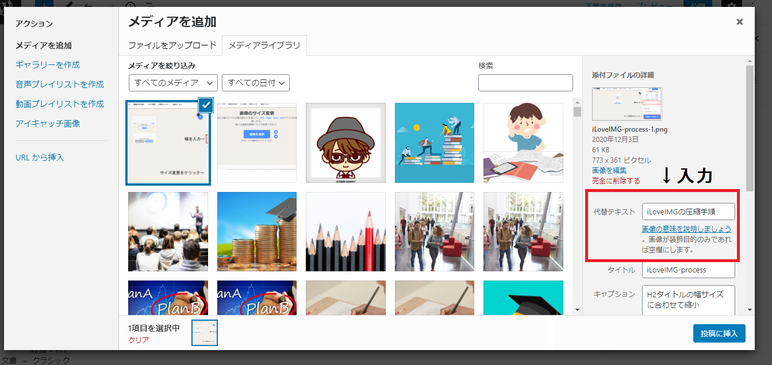The image size is (772, 365).
Task: Click the クリア link under the selection count
Action: 138,340
